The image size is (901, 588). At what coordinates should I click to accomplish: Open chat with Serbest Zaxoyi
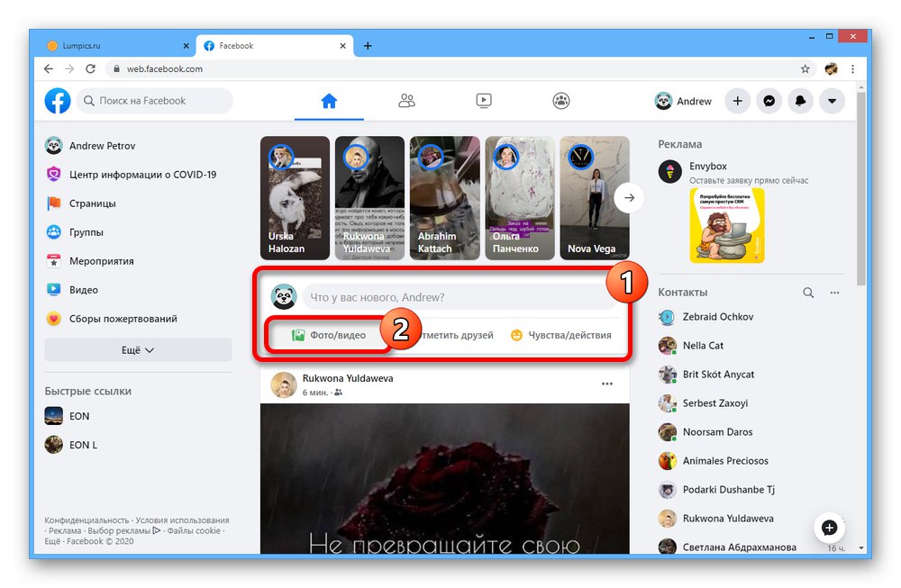click(750, 403)
